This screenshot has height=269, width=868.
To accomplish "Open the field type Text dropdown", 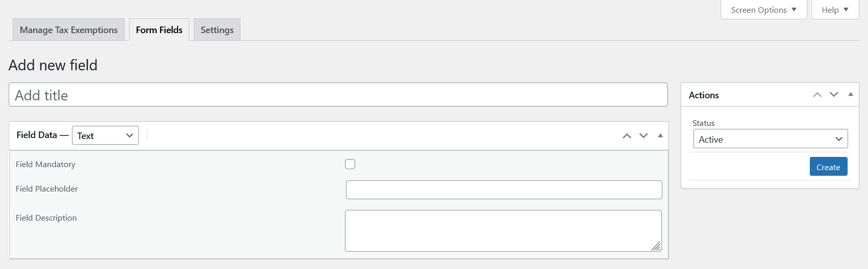I will pos(105,136).
